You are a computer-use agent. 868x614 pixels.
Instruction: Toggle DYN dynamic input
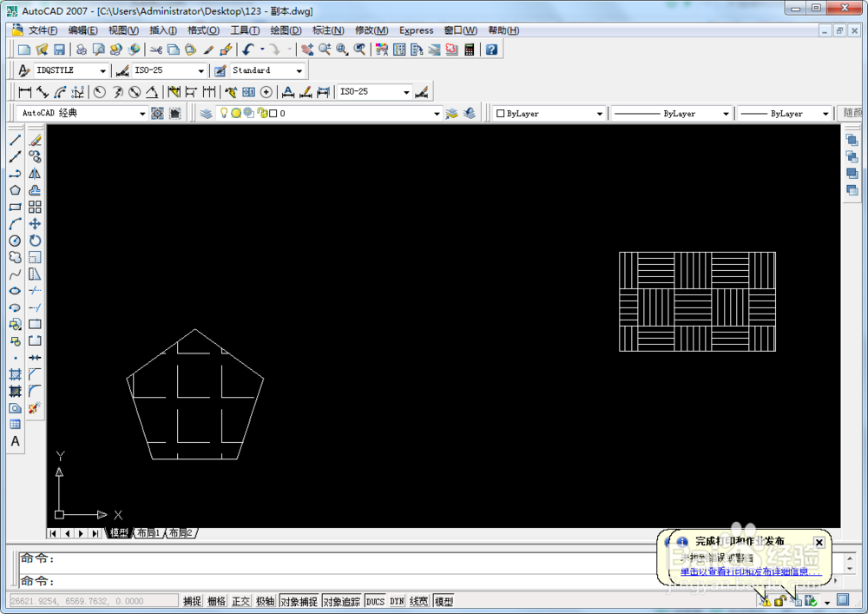(x=397, y=601)
